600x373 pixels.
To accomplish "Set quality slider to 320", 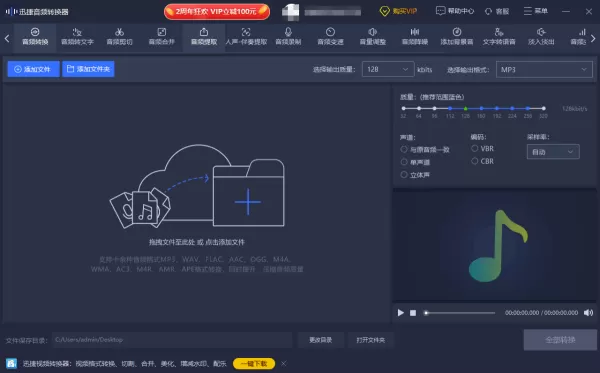I will [x=543, y=108].
